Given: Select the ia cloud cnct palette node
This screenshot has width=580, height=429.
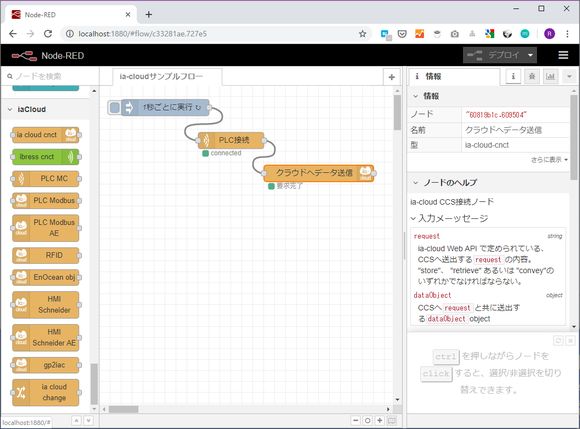Looking at the screenshot, I should pyautogui.click(x=46, y=135).
